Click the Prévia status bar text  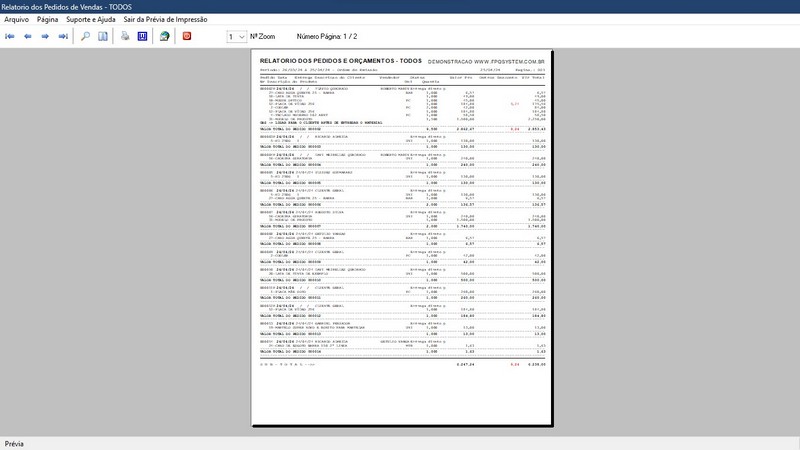click(x=14, y=444)
